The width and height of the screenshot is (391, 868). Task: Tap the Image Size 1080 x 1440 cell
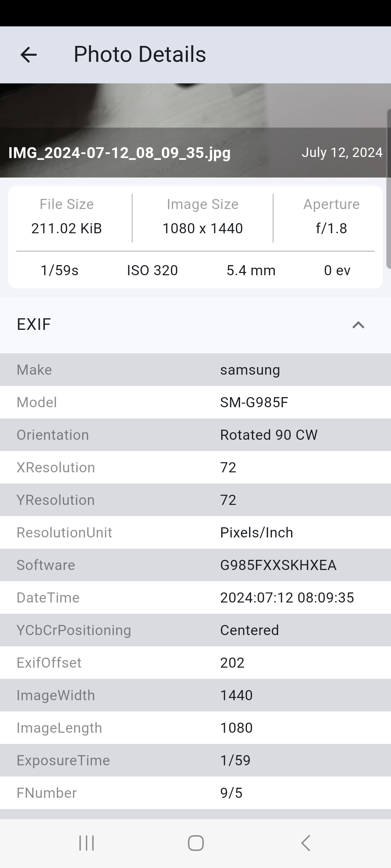pyautogui.click(x=202, y=217)
